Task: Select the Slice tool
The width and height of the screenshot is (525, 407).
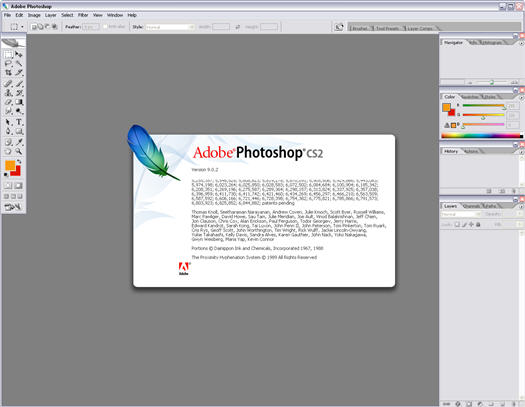Action: [x=19, y=72]
